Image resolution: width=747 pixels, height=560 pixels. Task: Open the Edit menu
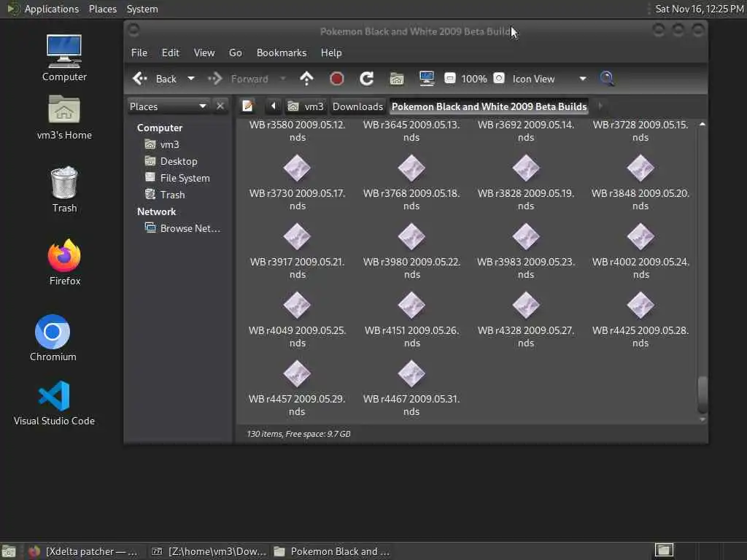[x=170, y=52]
